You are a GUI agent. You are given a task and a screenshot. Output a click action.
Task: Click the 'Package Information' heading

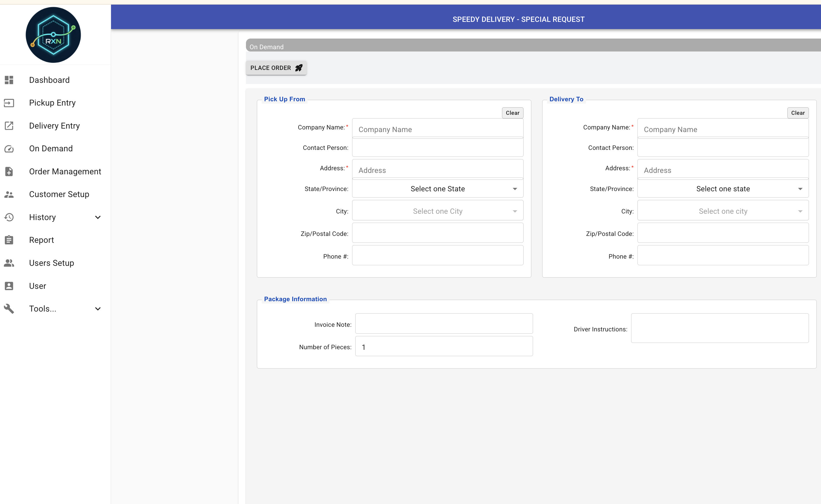tap(295, 299)
